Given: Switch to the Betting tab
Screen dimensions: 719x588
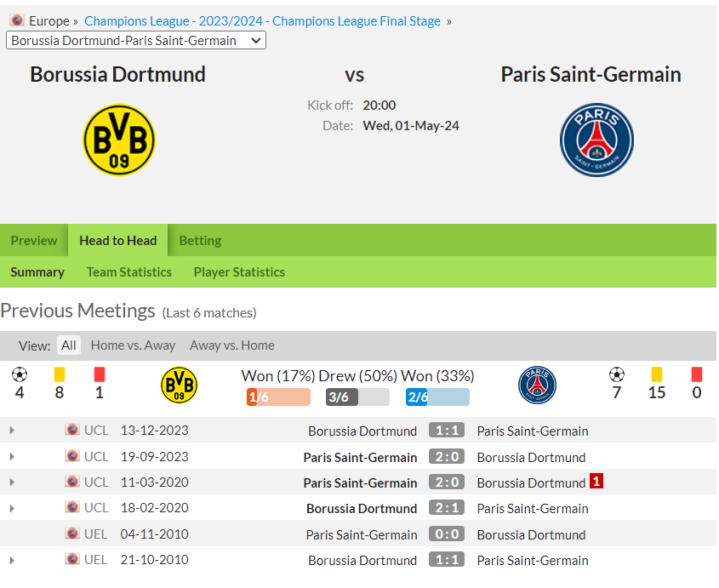Looking at the screenshot, I should pos(201,240).
